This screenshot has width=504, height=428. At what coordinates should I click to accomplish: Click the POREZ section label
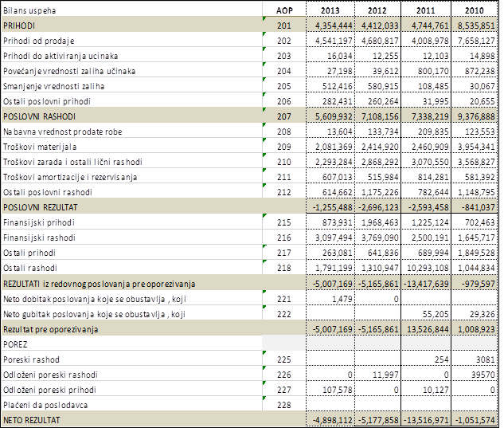(x=15, y=344)
